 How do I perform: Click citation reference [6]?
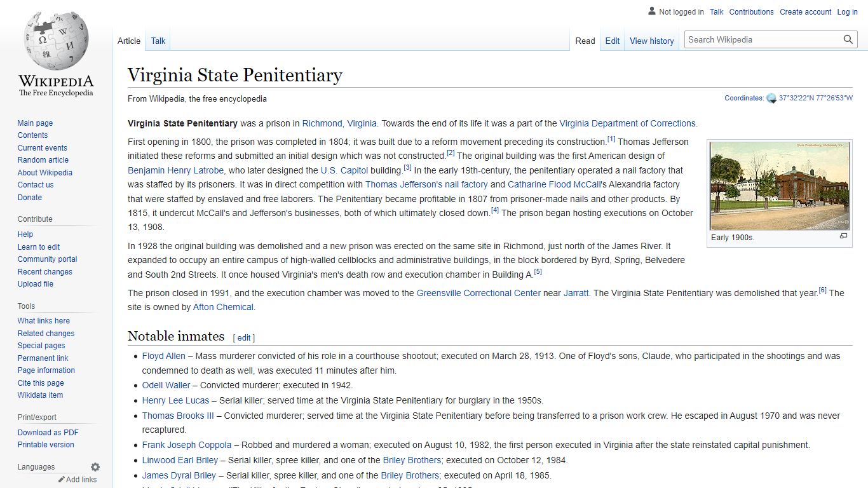[x=822, y=290]
